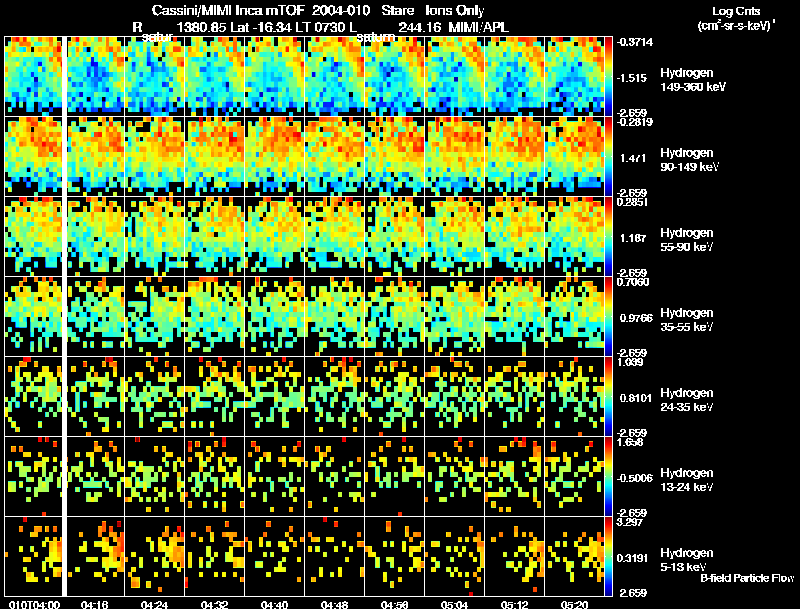The height and width of the screenshot is (609, 800).
Task: Click the '0.9766' color scale value
Action: click(x=636, y=318)
